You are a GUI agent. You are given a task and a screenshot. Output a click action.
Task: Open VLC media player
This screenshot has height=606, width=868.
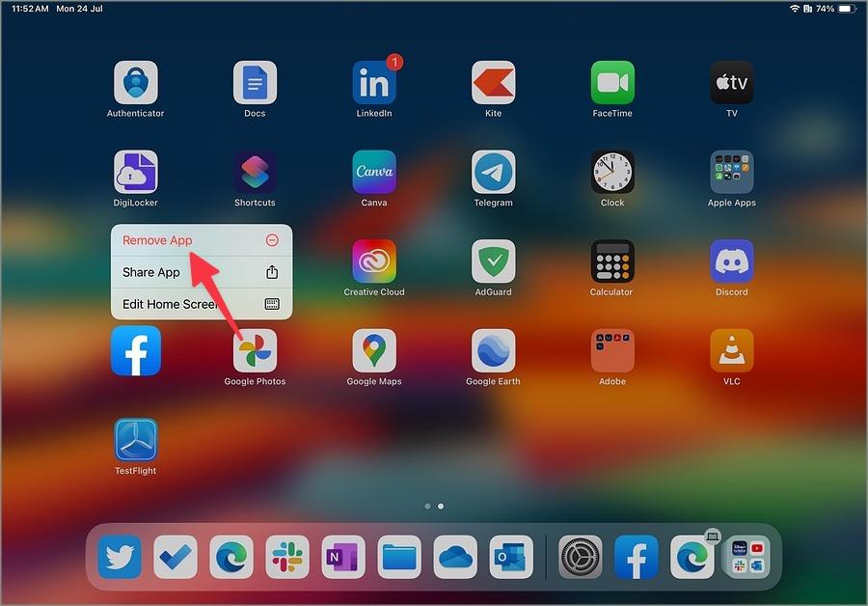tap(732, 350)
